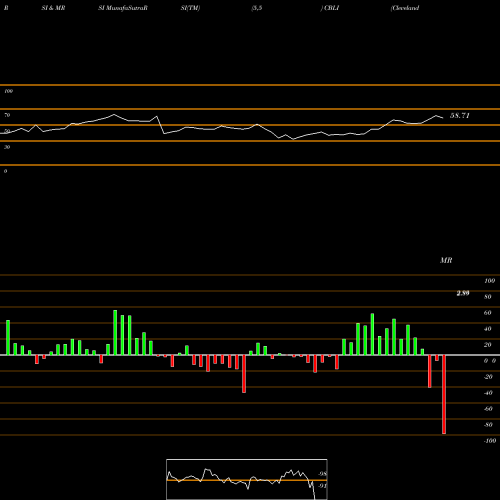This screenshot has width=500, height=500.
Task: Select the MR axis label -80
Action: [488, 425]
